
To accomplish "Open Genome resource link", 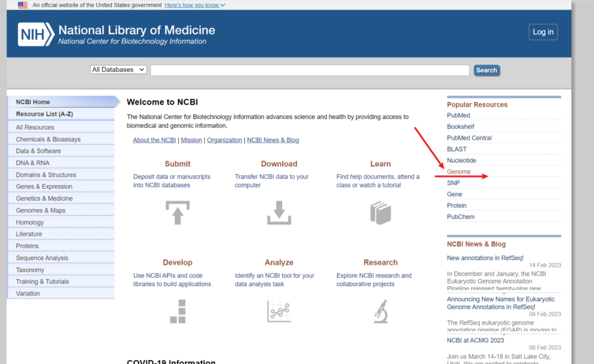I will tap(458, 172).
